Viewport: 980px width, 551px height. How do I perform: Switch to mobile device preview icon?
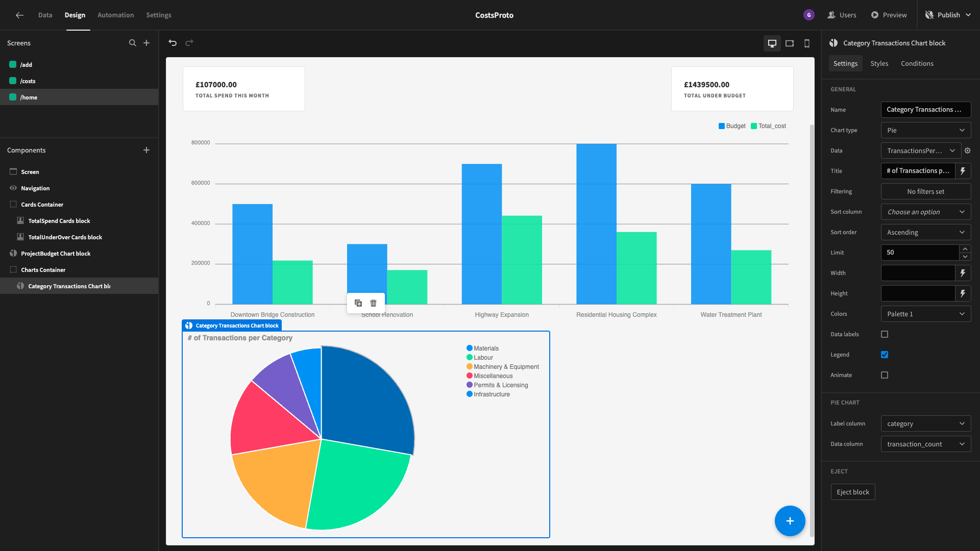(807, 43)
